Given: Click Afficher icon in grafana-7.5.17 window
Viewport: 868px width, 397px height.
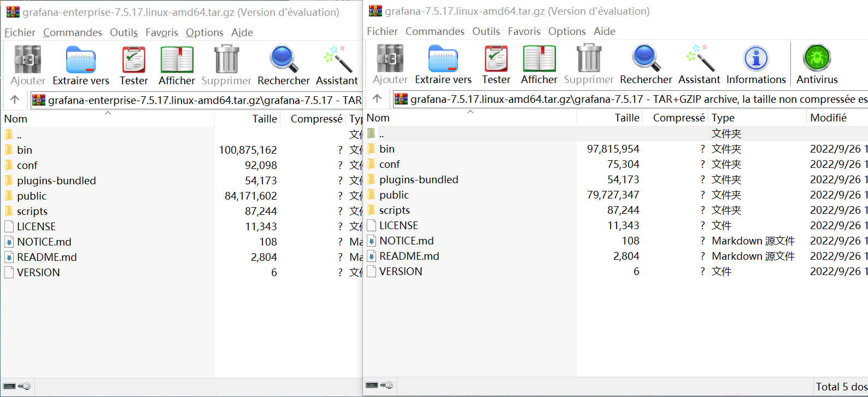Looking at the screenshot, I should coord(539,59).
